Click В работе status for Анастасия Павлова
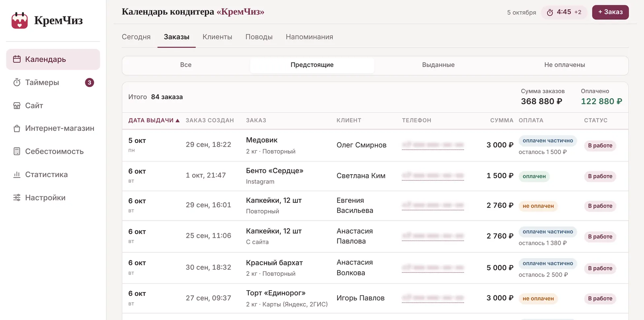Viewport: 644px width, 320px height. tap(600, 237)
